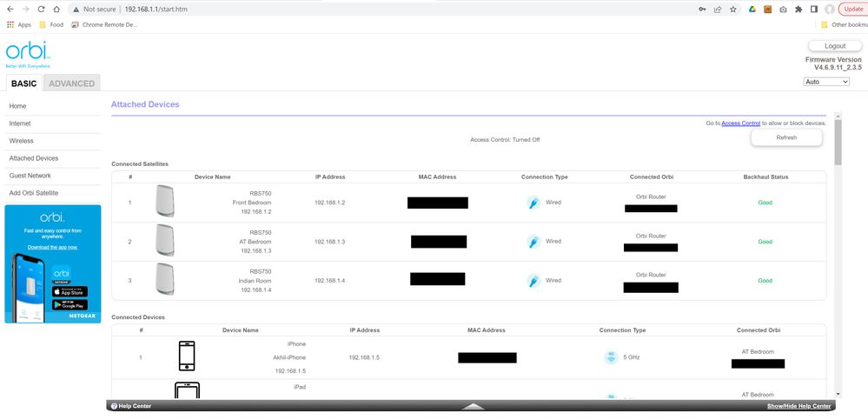The width and height of the screenshot is (868, 419).
Task: Open the Apps bookmark shortcut
Action: [x=19, y=24]
